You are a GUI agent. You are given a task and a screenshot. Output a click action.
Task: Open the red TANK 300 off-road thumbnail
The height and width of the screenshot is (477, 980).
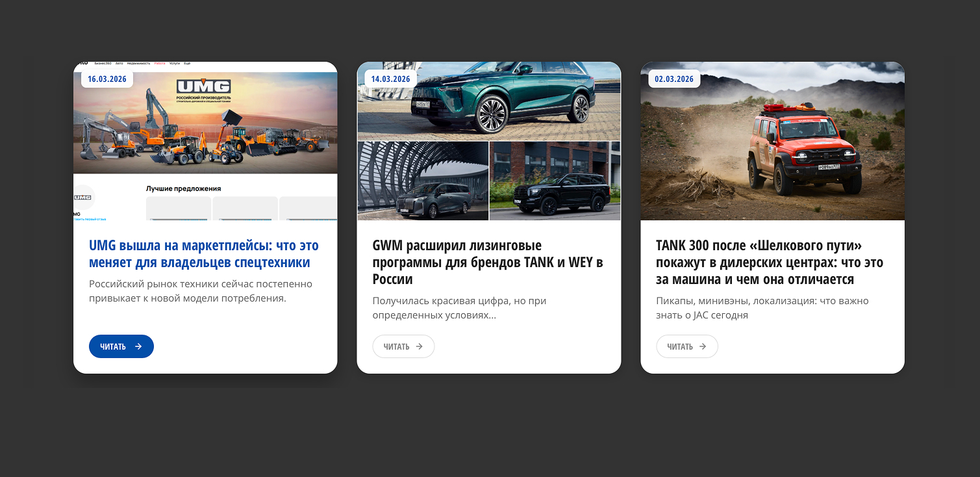coord(773,141)
